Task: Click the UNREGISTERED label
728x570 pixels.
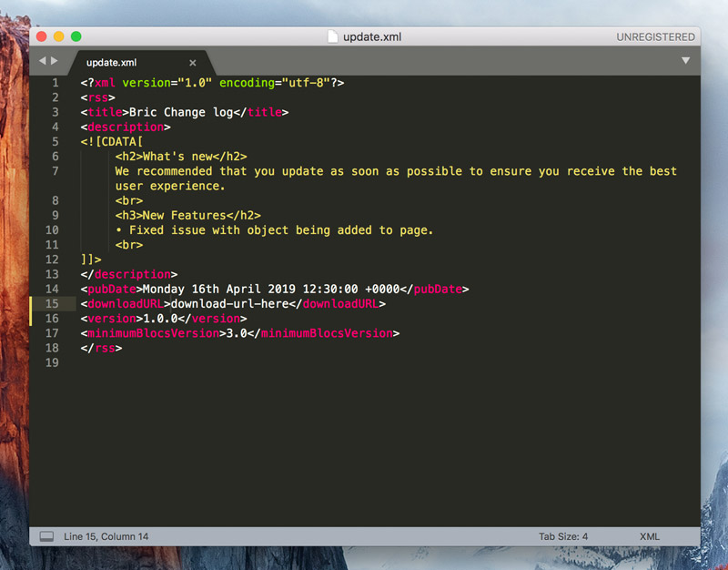Action: point(655,36)
